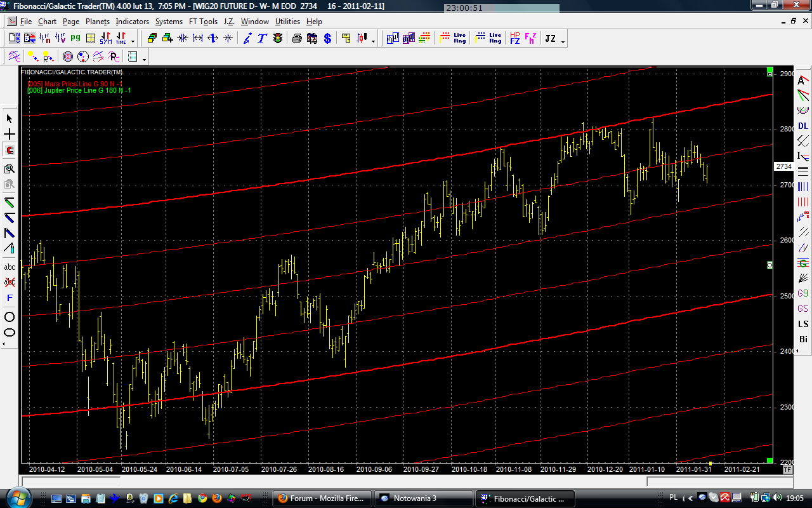Click the target bullseye icon
This screenshot has width=812, height=508.
click(x=67, y=57)
